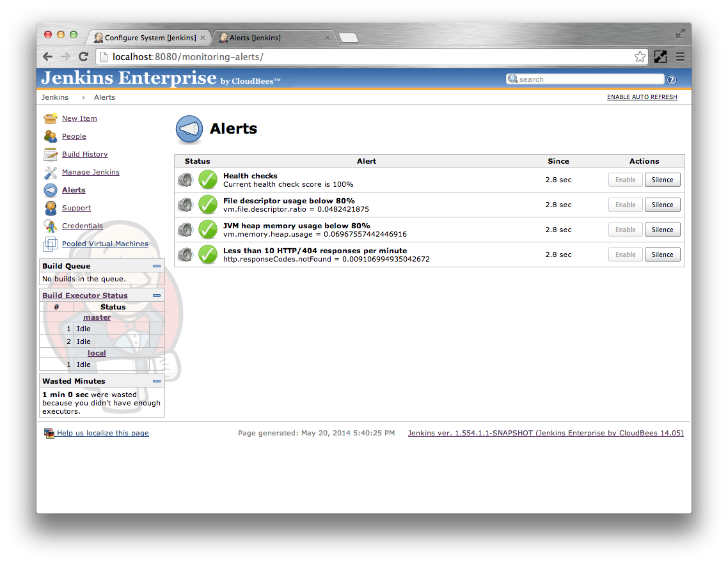Click Enable for File descriptor usage
The width and height of the screenshot is (728, 564).
[x=626, y=205]
